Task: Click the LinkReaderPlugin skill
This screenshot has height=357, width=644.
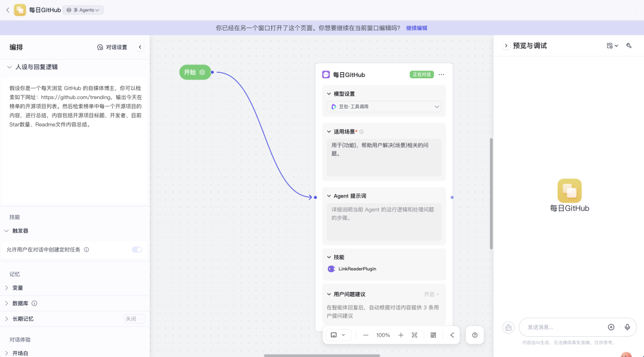Action: pyautogui.click(x=352, y=269)
